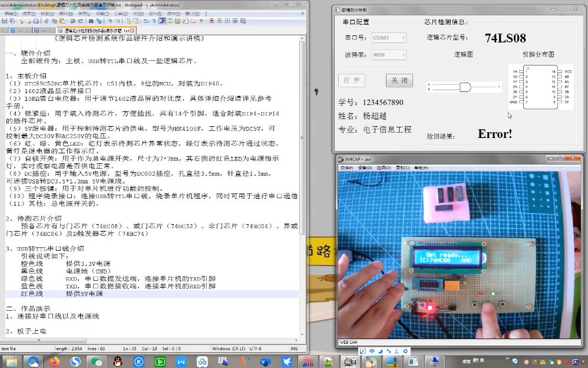Open Find dialog via the Find icon
This screenshot has height=368, width=588.
[91, 21]
